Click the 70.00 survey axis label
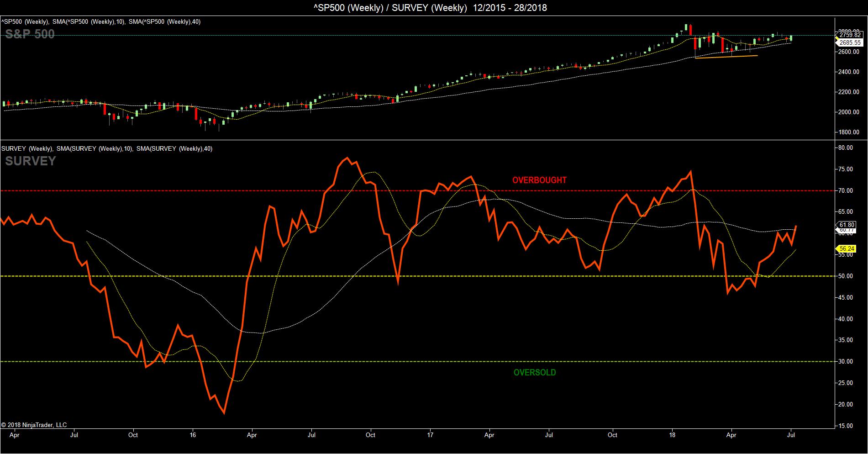868x454 pixels. pos(846,190)
